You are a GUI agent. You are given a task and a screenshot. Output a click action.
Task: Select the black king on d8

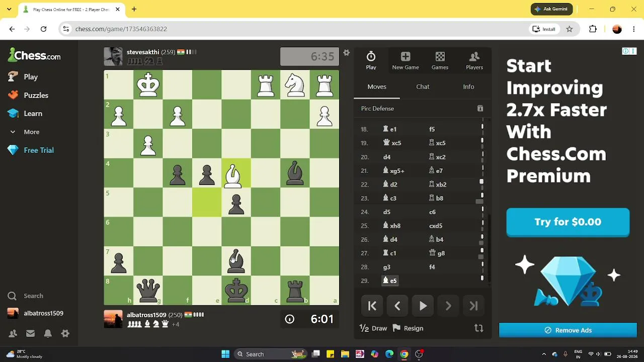point(236,291)
